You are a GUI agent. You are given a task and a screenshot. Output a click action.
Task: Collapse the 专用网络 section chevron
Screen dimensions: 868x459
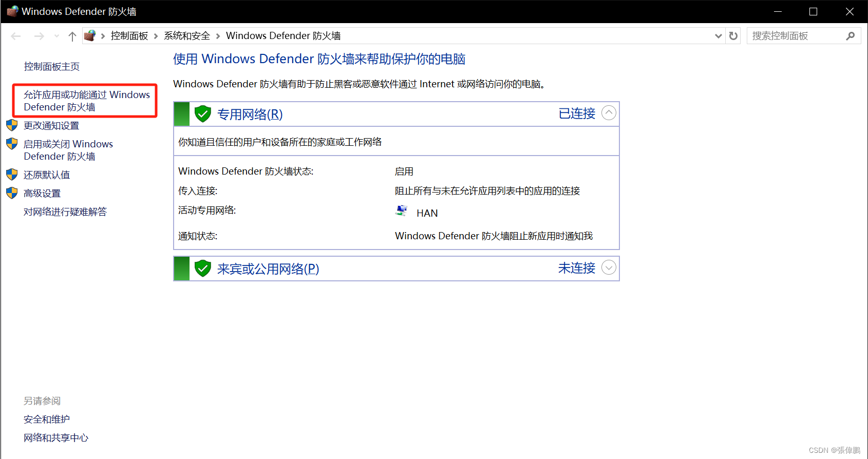609,113
